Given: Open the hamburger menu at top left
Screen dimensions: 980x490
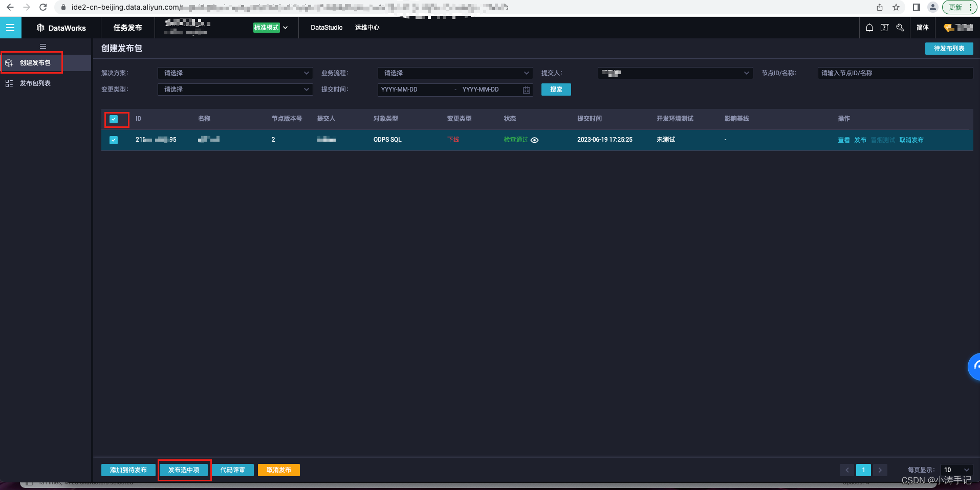Looking at the screenshot, I should point(10,28).
